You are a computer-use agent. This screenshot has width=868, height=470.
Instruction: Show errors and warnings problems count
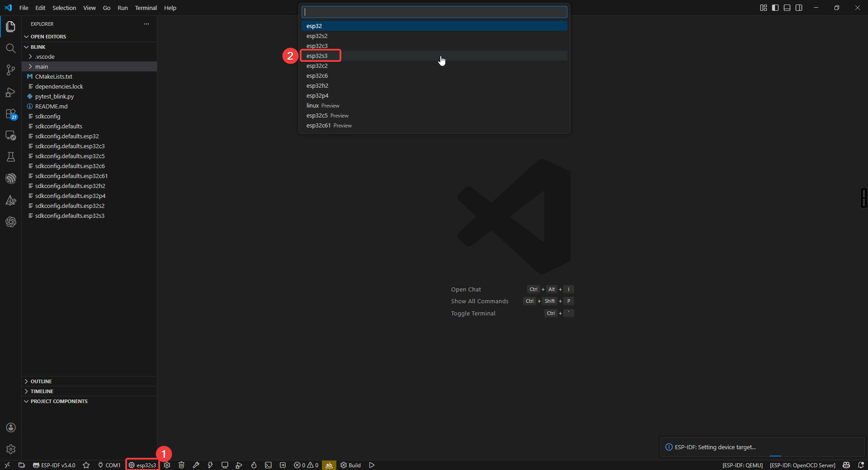(x=306, y=465)
